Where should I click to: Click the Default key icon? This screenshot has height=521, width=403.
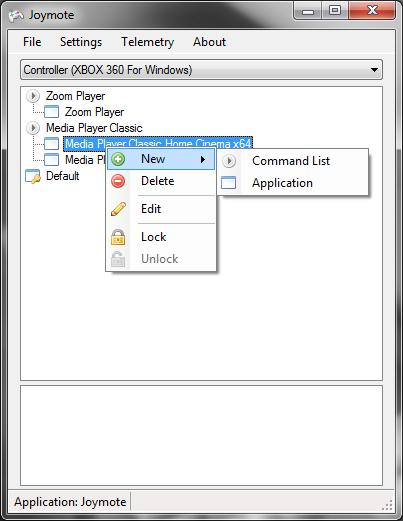tap(33, 176)
